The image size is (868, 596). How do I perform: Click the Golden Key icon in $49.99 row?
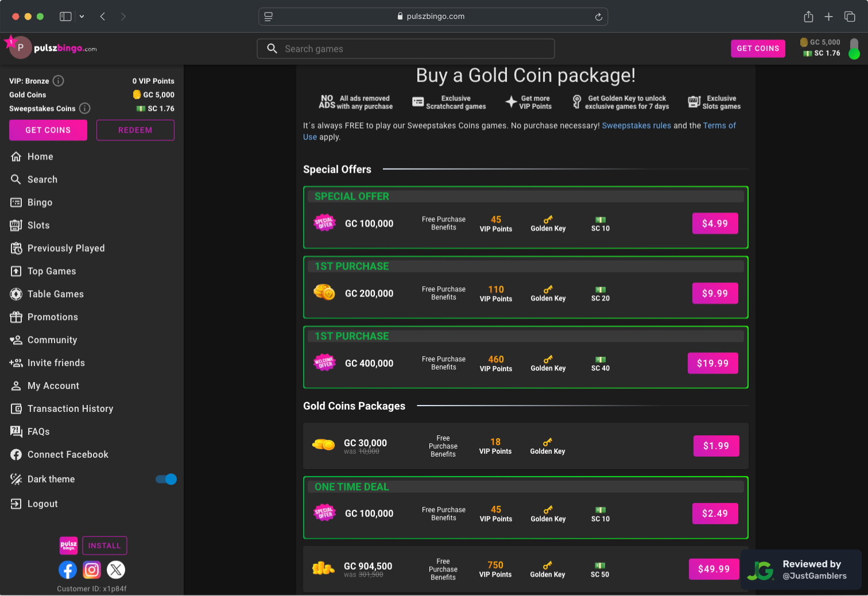pyautogui.click(x=548, y=565)
